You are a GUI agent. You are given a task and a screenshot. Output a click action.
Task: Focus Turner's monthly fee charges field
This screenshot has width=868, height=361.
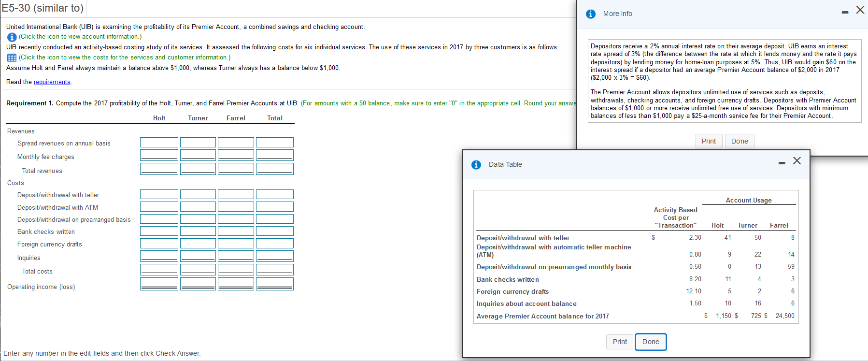[198, 155]
